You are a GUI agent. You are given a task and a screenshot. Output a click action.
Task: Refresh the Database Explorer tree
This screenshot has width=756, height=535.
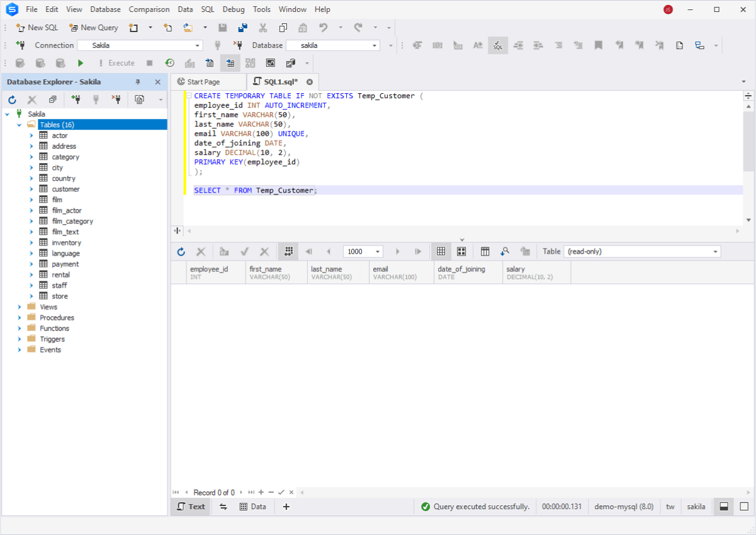click(11, 99)
